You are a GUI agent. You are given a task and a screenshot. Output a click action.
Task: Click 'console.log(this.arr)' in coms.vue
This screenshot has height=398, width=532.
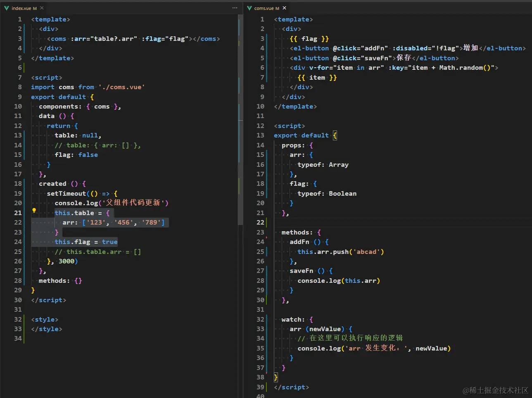pos(339,281)
